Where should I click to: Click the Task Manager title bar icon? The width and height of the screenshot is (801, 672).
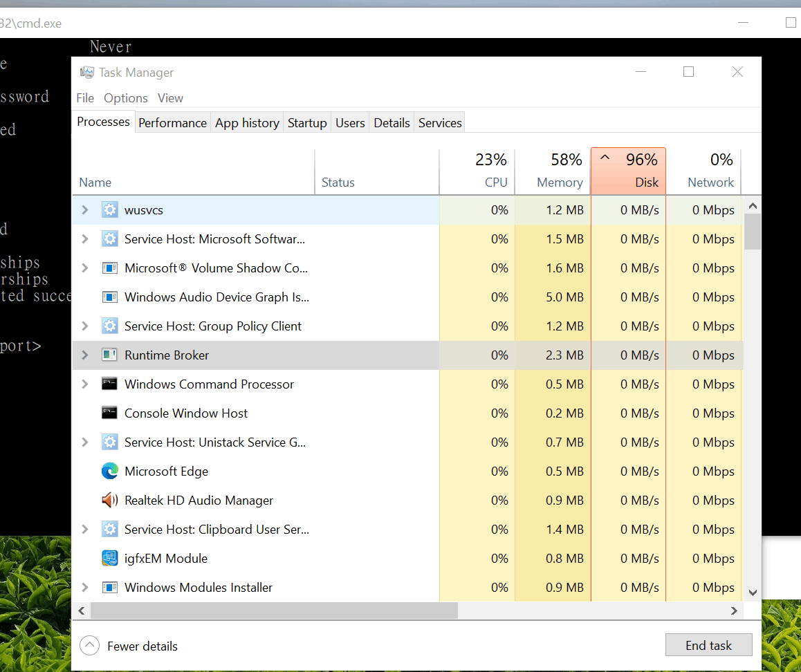[87, 73]
